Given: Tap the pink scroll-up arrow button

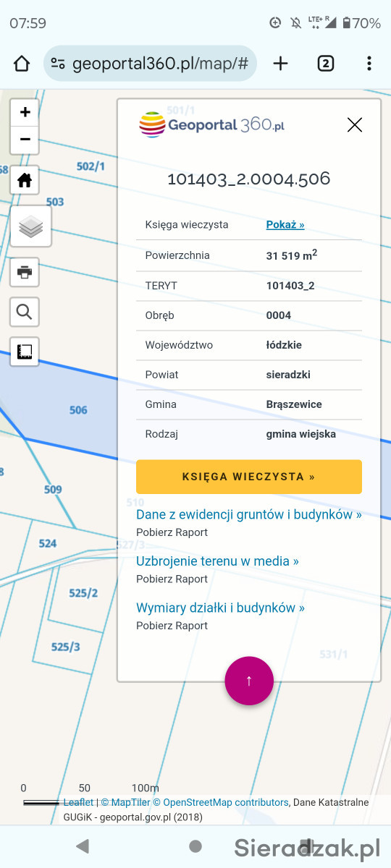Looking at the screenshot, I should pyautogui.click(x=249, y=681).
